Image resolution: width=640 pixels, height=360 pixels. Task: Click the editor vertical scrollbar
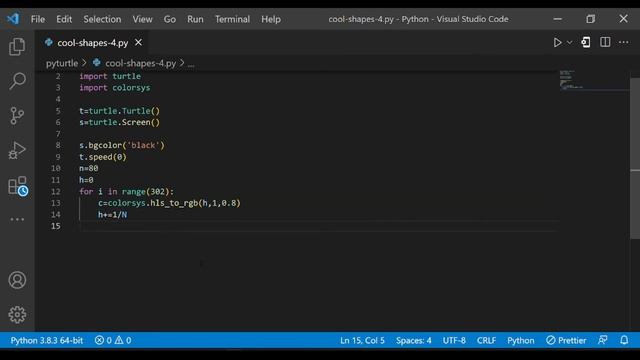coord(635,158)
